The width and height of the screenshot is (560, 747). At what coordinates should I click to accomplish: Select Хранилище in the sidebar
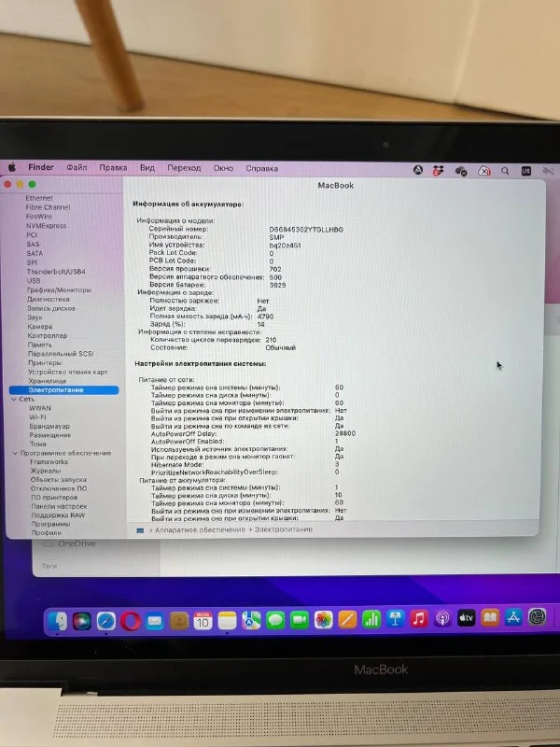[x=48, y=381]
